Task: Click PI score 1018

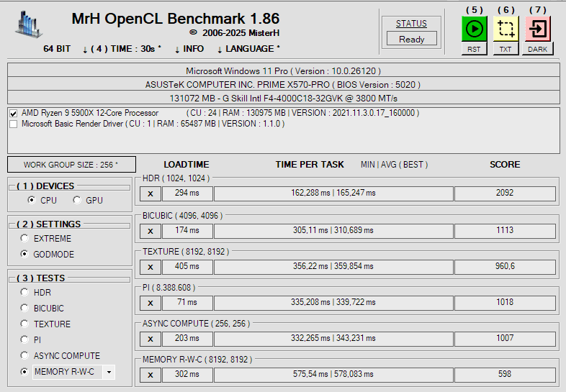Action: tap(505, 303)
